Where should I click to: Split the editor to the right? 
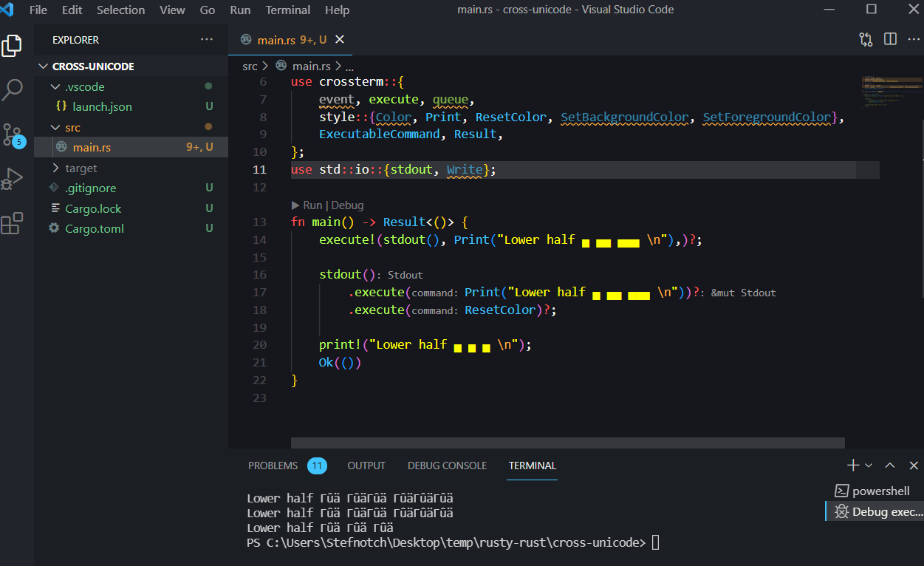click(890, 39)
